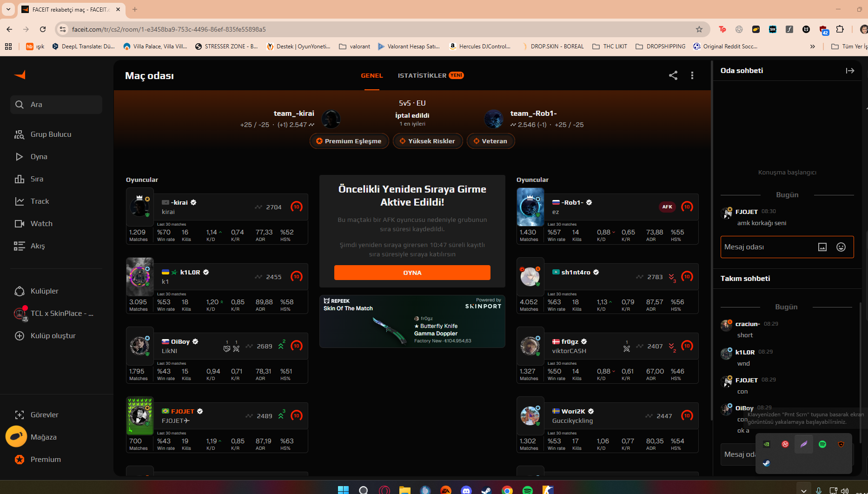Viewport: 868px width, 494px height.
Task: Click the browser address bar URL
Action: coord(169,29)
